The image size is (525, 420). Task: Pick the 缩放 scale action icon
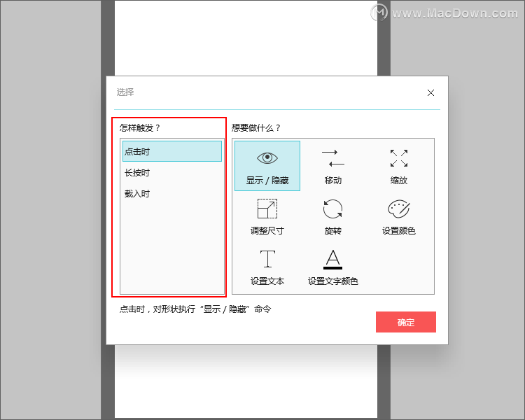399,166
